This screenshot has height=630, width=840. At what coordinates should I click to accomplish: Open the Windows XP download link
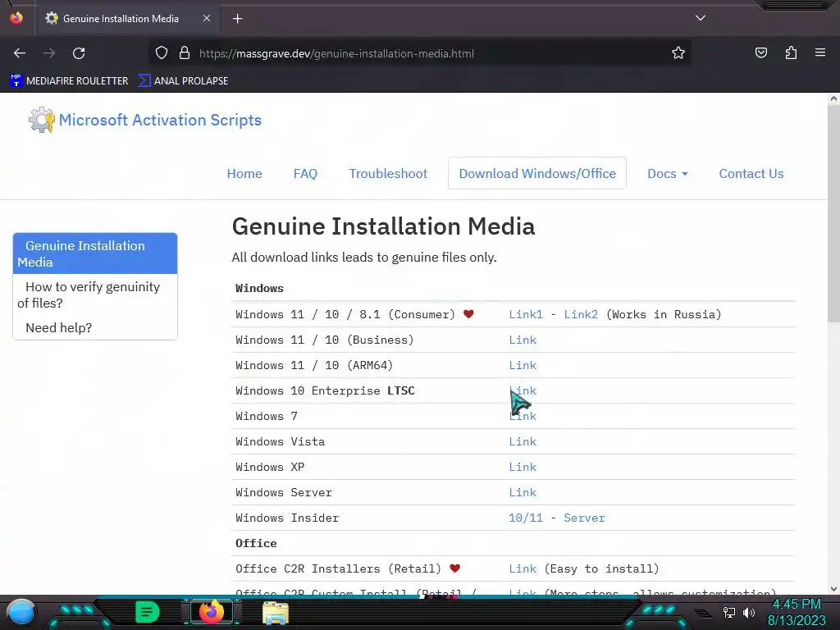523,467
